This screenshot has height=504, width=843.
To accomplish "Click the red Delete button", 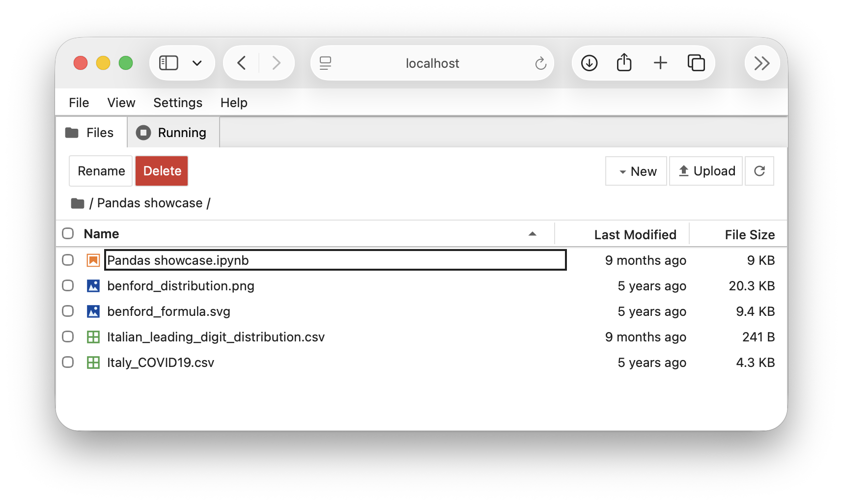I will coord(162,171).
